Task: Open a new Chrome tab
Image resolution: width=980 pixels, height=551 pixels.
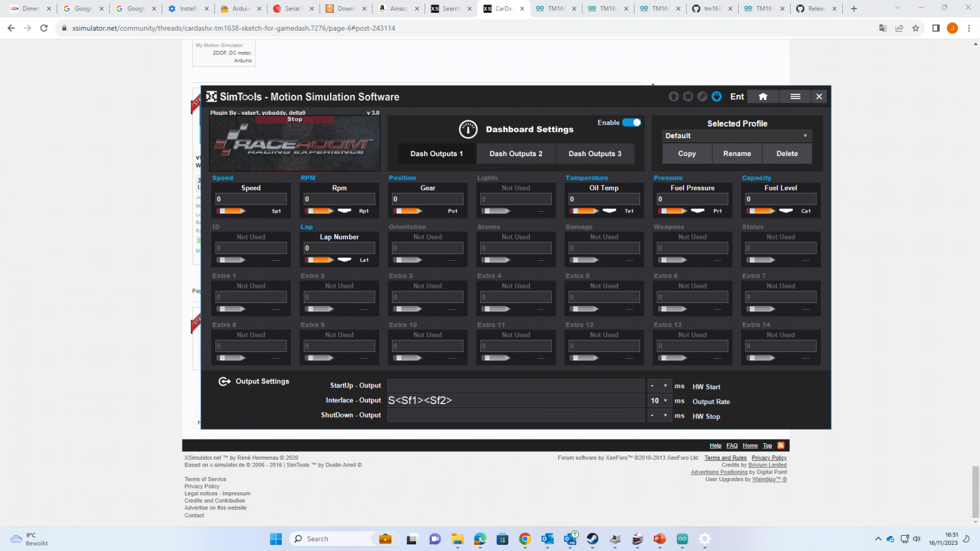Action: click(x=854, y=9)
